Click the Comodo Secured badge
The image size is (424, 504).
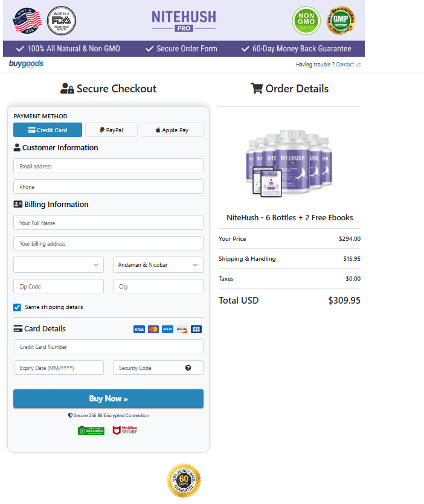point(91,431)
